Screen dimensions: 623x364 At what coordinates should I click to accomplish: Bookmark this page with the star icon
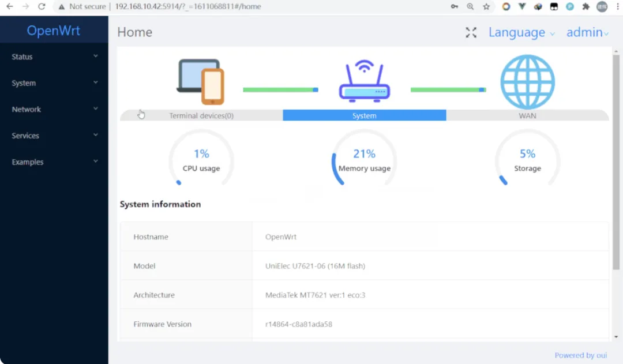tap(486, 6)
